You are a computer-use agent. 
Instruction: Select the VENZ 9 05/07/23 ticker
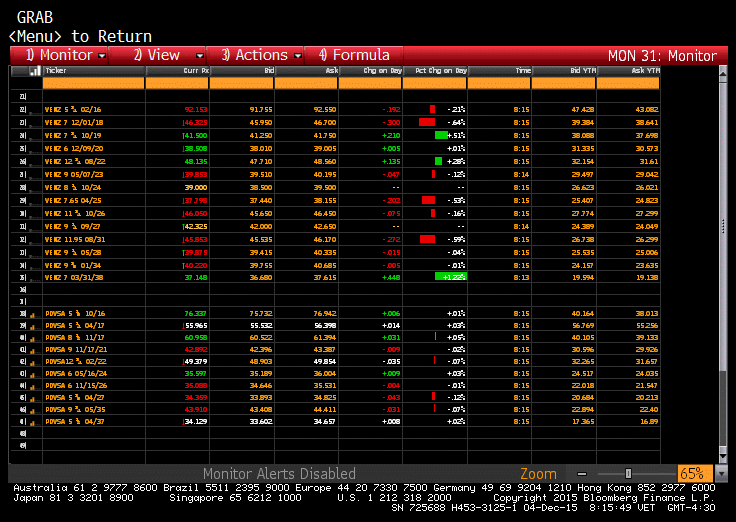[74, 175]
